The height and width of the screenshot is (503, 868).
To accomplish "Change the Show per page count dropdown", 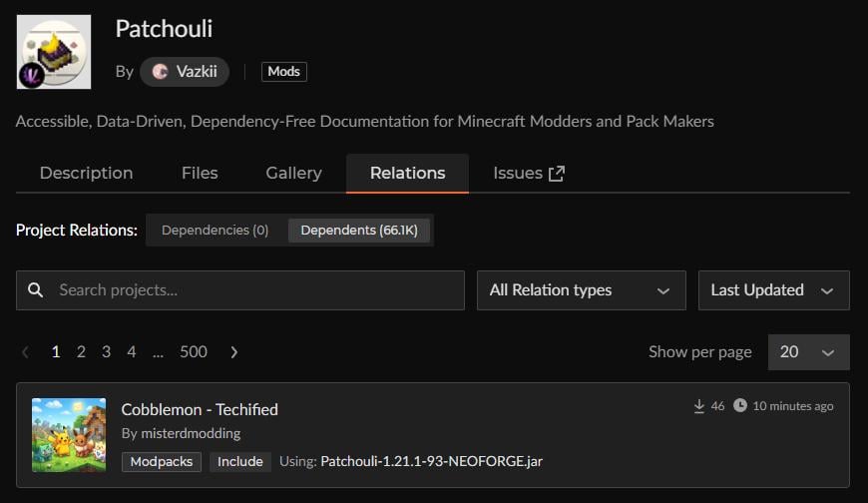I will pyautogui.click(x=808, y=352).
